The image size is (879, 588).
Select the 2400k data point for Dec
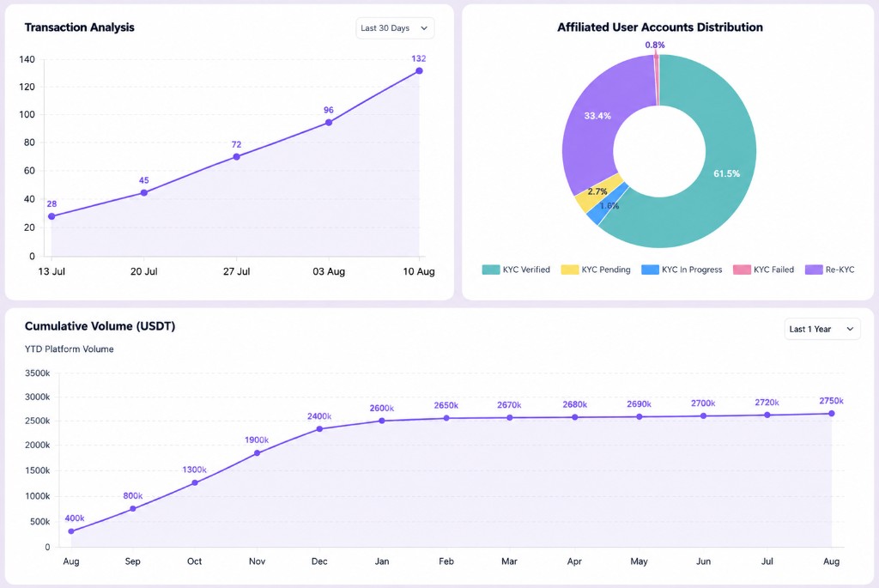(319, 429)
